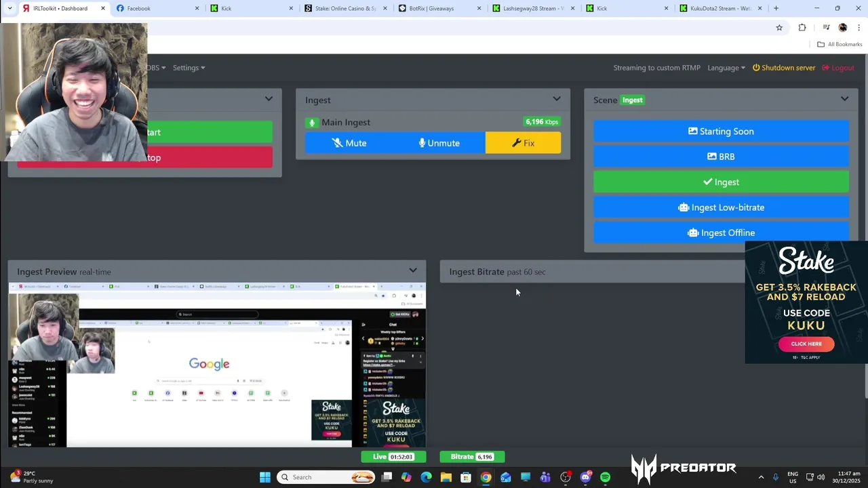Click ENG US language indicator
Screen dimensions: 868x488
(793, 477)
